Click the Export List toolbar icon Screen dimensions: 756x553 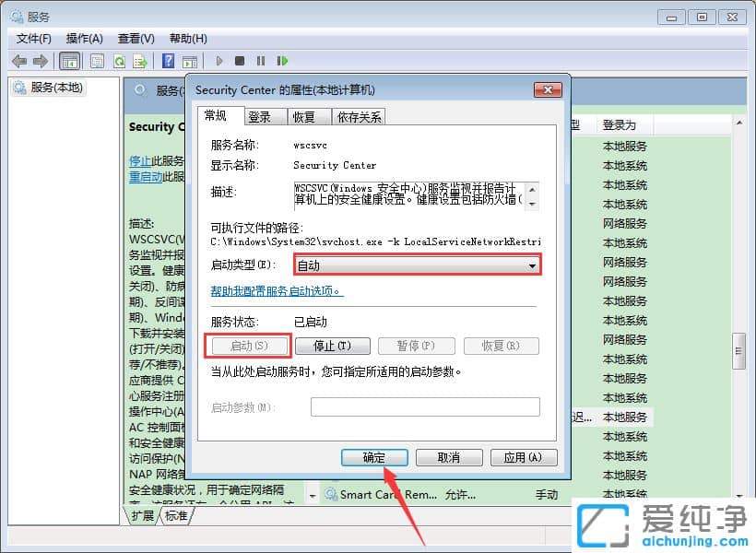point(141,61)
